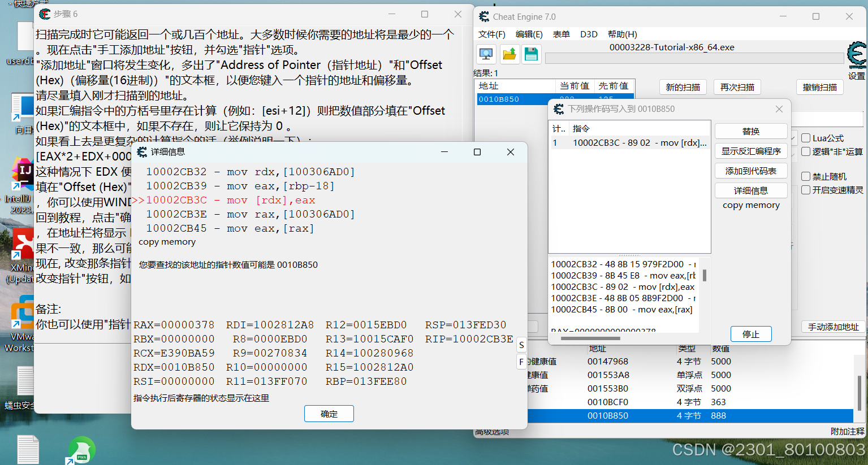Click copy memory in the 详细信息 window
The width and height of the screenshot is (868, 465).
tap(167, 242)
